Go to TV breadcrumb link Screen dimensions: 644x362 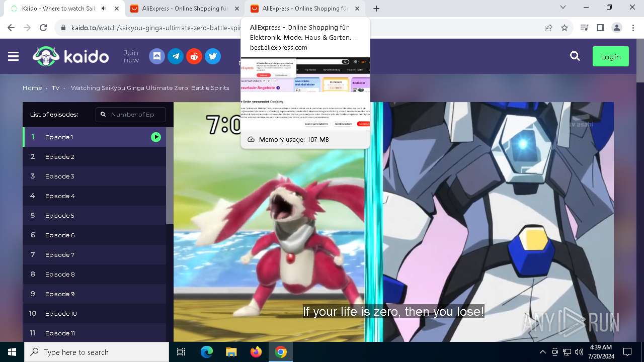[x=55, y=88]
